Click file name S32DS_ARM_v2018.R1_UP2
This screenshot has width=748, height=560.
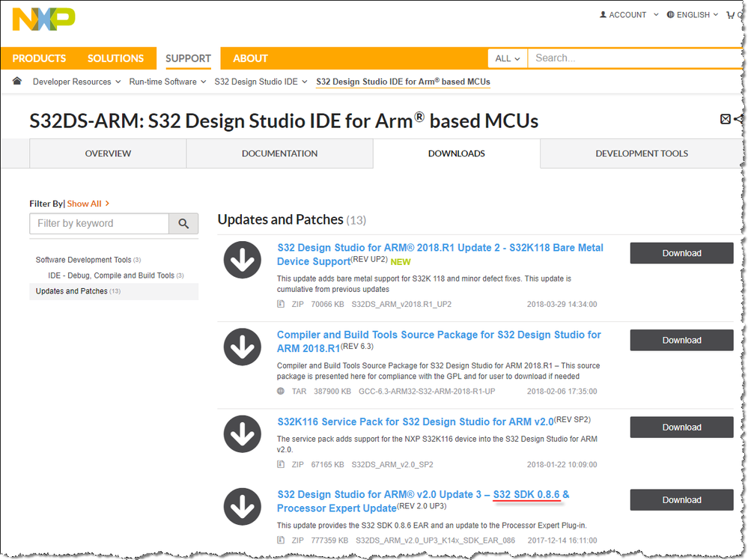click(401, 304)
